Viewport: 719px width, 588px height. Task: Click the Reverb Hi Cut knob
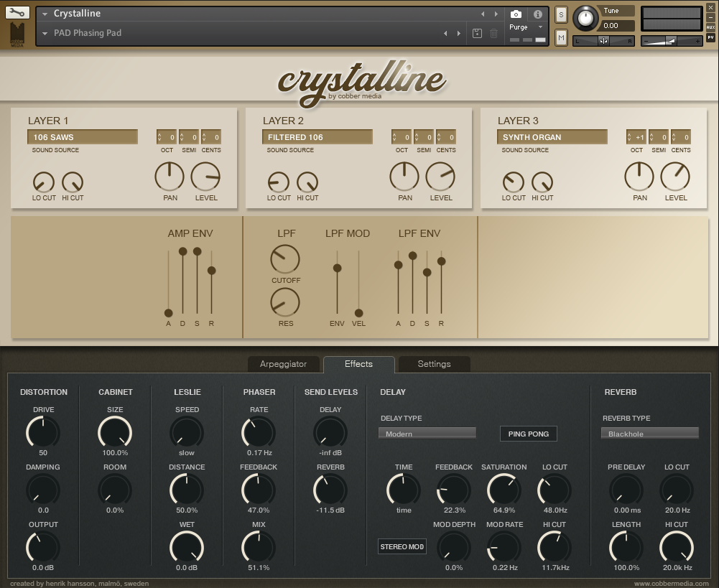point(677,547)
